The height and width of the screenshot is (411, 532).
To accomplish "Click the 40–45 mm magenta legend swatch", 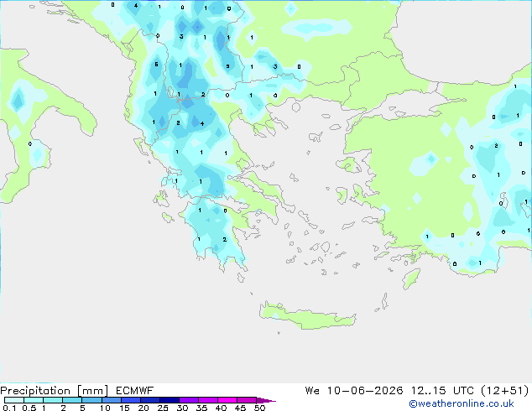I will click(x=227, y=400).
